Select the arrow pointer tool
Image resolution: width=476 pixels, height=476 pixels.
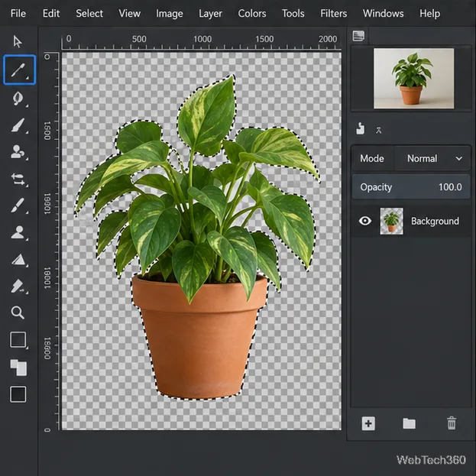click(18, 41)
